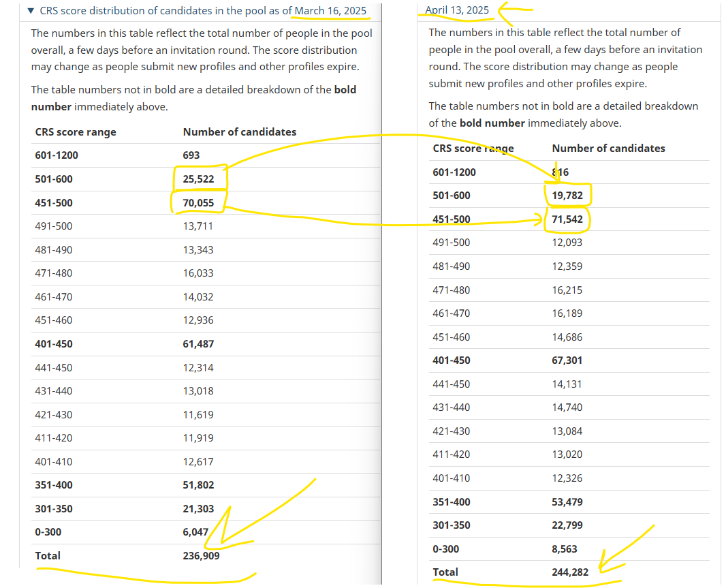Select the value 12,326
The height and width of the screenshot is (588, 726).
(x=567, y=478)
